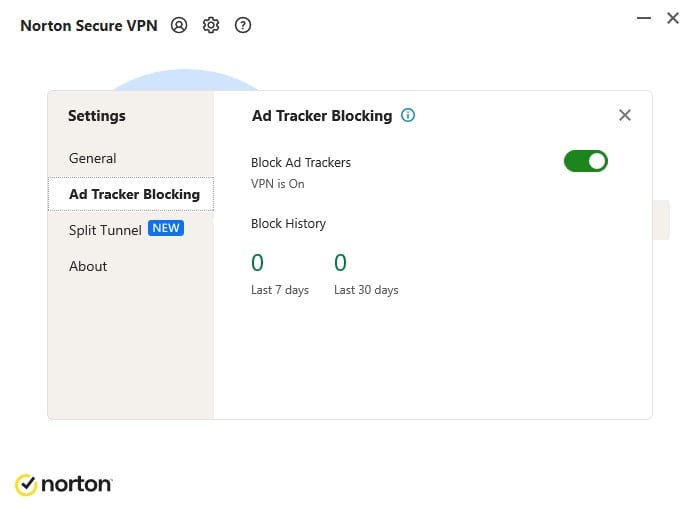Click the VPN is On status text
The width and height of the screenshot is (700, 510).
point(278,184)
